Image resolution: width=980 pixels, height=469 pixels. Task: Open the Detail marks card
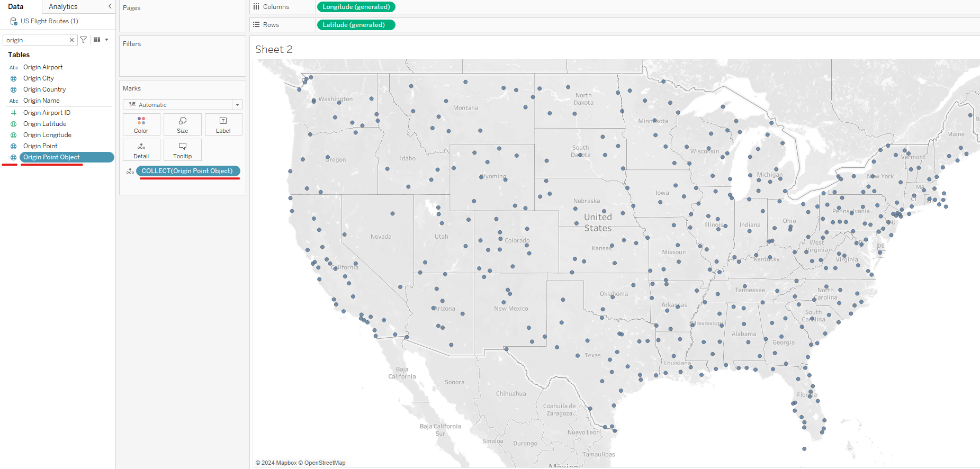(141, 150)
